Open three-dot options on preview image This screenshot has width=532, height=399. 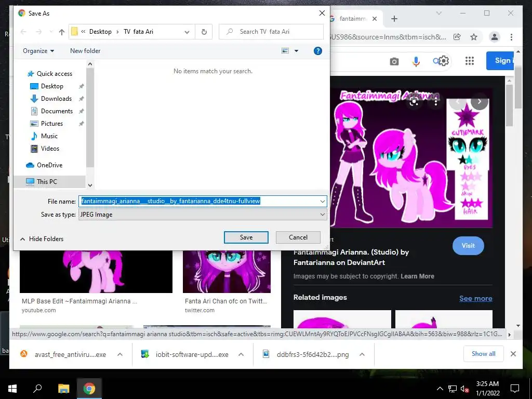click(x=436, y=102)
